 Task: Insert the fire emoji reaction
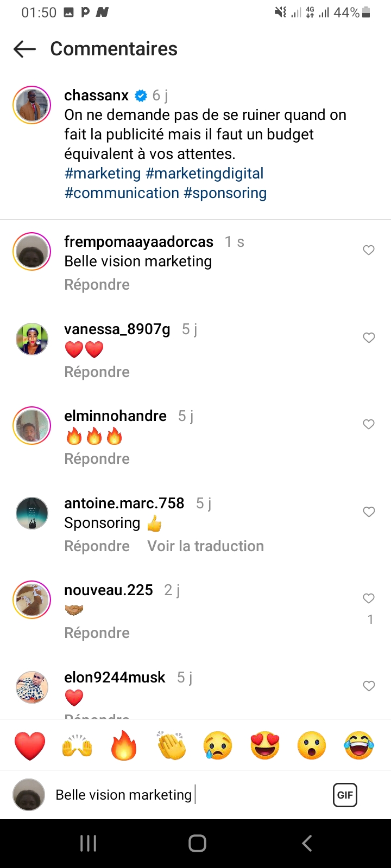[124, 745]
